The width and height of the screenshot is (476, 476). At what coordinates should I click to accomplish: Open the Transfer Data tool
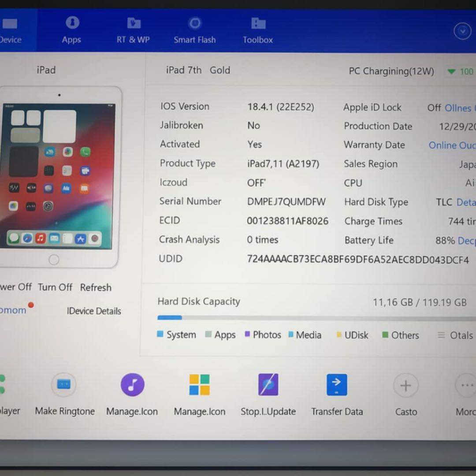click(337, 385)
